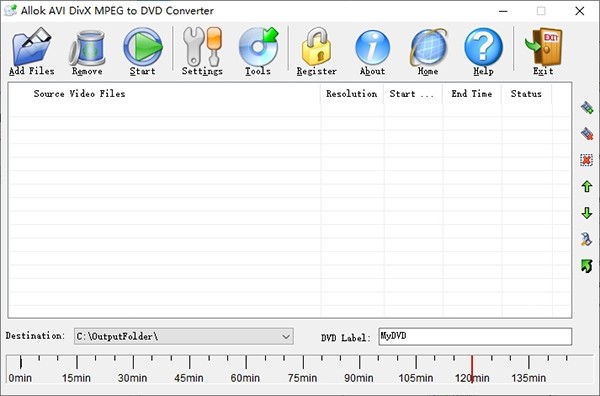This screenshot has height=396, width=600.
Task: Click the Status column header
Action: (526, 94)
